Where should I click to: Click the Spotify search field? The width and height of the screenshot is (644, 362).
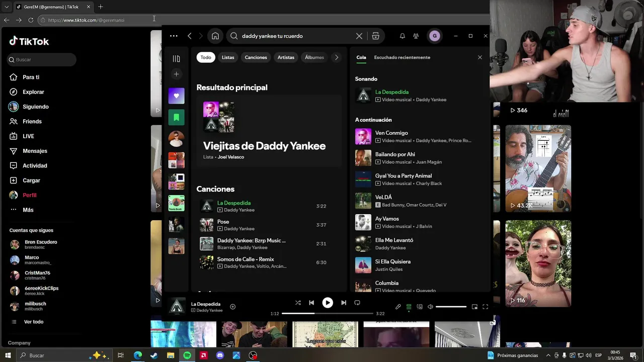tap(297, 36)
